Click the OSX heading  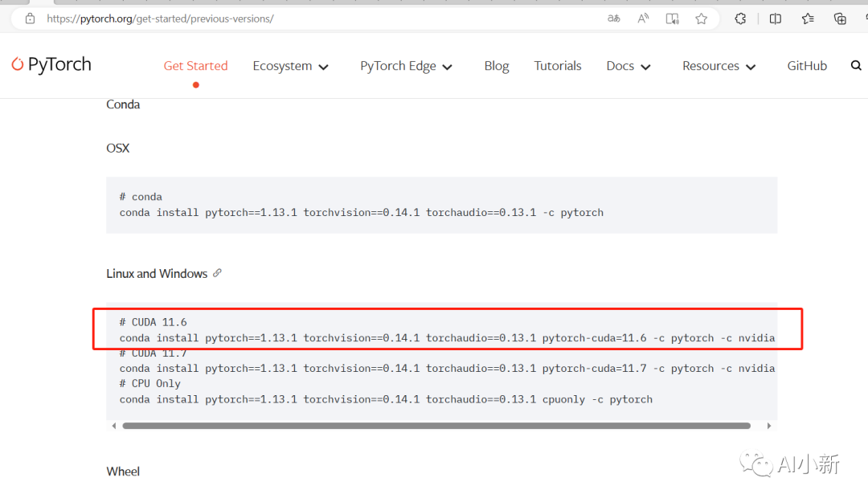coord(118,148)
